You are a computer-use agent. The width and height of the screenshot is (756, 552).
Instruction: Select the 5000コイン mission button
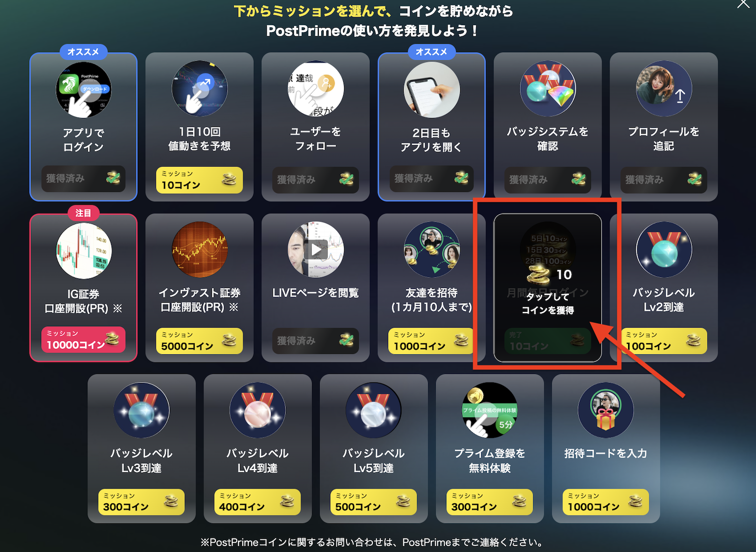point(199,341)
